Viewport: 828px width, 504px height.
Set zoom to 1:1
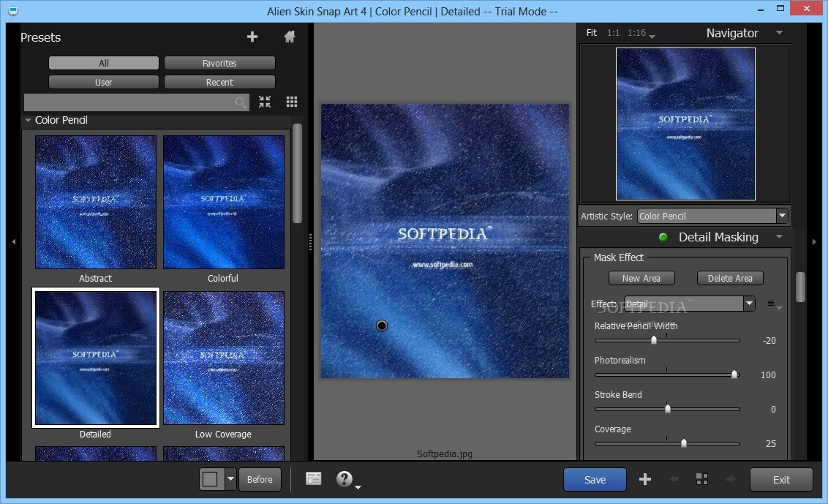613,33
